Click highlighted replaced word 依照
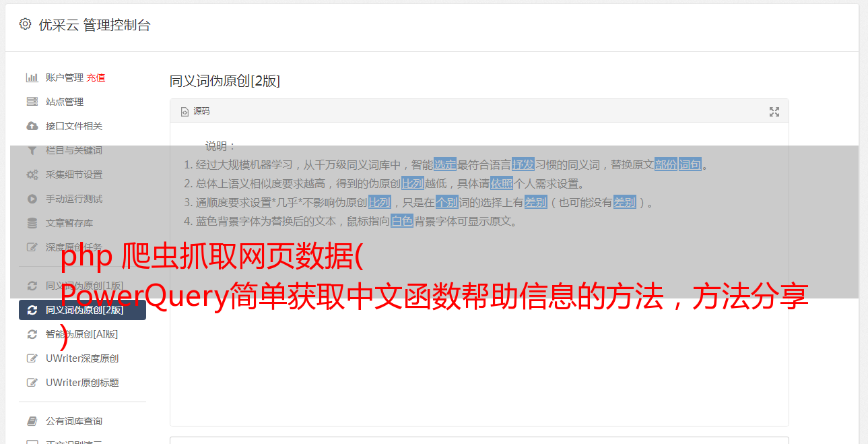The height and width of the screenshot is (444, 868). (x=501, y=183)
